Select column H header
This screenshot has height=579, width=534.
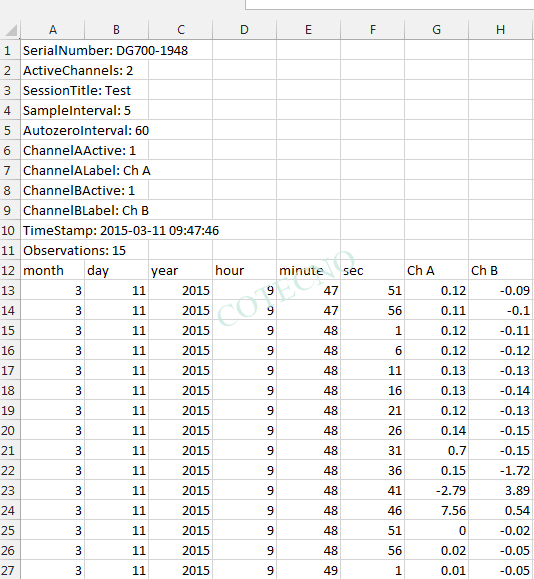[x=500, y=30]
